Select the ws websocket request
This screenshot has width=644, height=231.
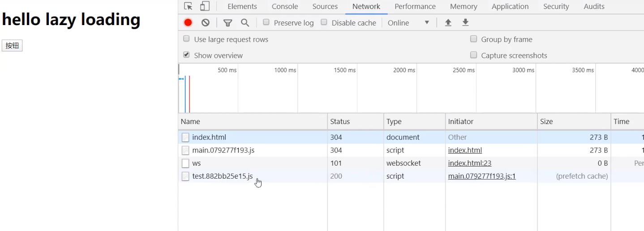click(411, 163)
